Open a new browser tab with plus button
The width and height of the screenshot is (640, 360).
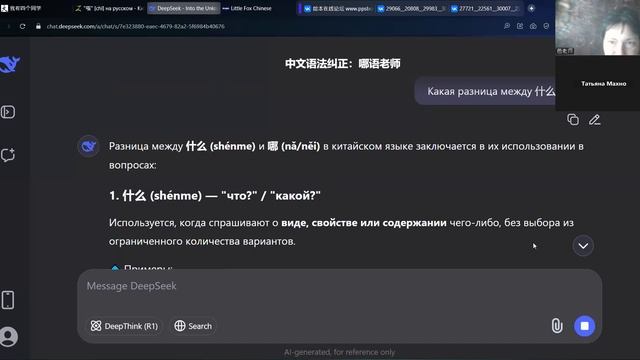point(531,8)
